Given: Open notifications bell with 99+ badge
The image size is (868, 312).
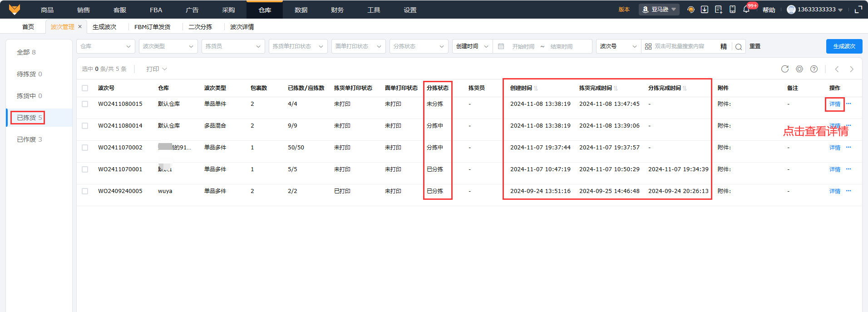Looking at the screenshot, I should 747,9.
